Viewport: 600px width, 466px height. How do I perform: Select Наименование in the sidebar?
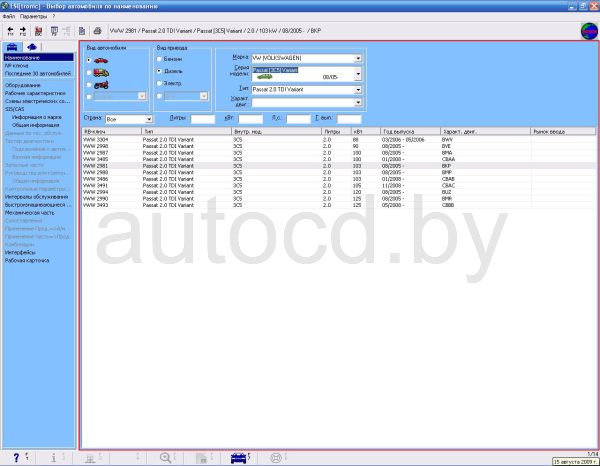(x=38, y=57)
